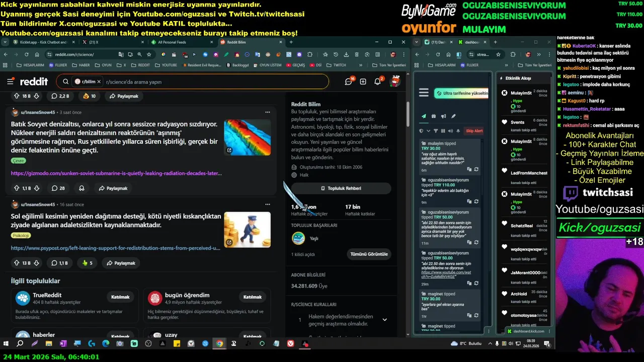Open the Reddit hamburger menu
The image size is (644, 362).
click(10, 81)
